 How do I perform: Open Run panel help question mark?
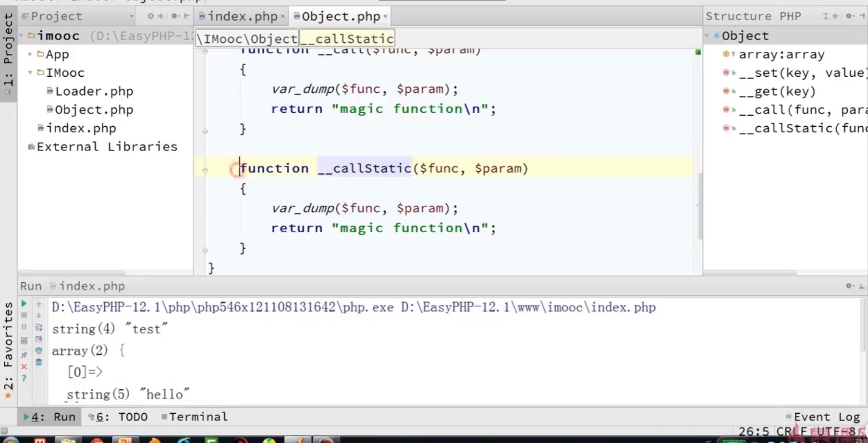24,379
